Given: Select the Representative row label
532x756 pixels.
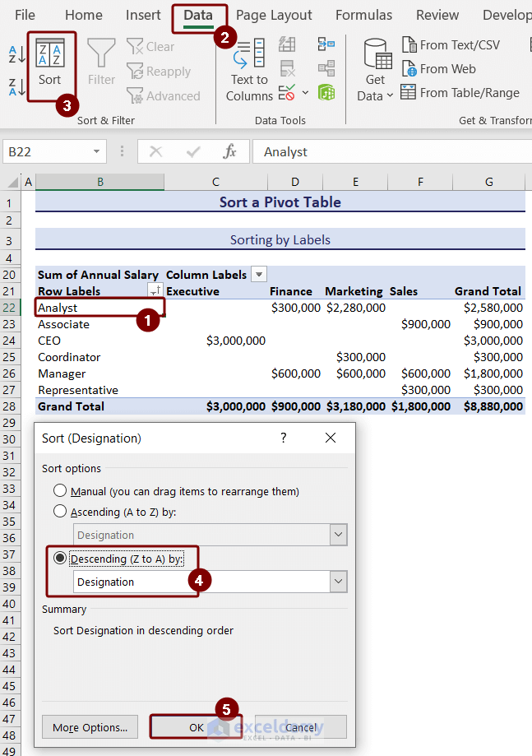Looking at the screenshot, I should coord(99,390).
